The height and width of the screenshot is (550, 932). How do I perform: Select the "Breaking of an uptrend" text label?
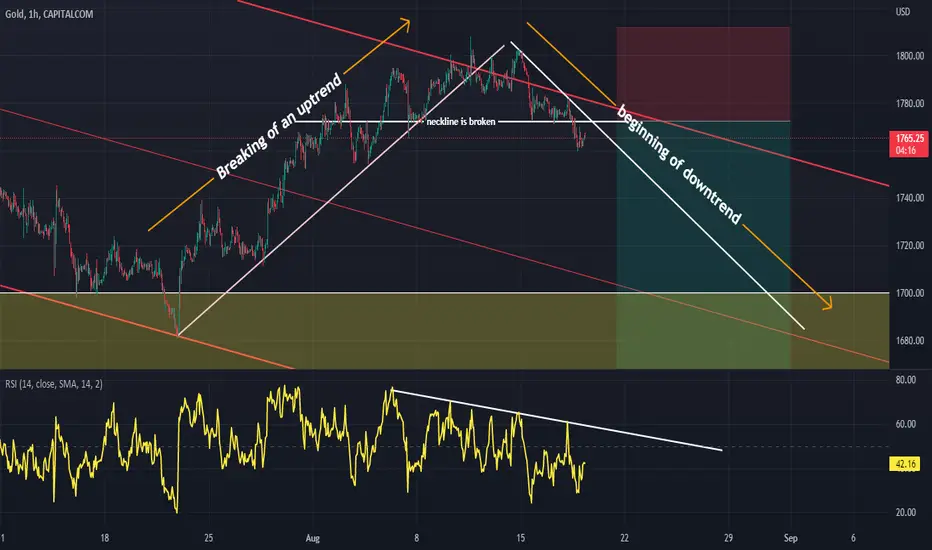coord(279,126)
